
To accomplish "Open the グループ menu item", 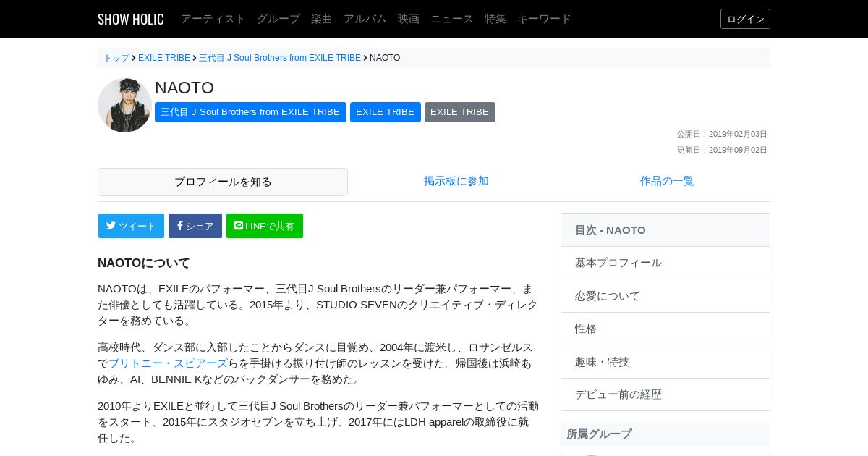I will click(x=278, y=19).
